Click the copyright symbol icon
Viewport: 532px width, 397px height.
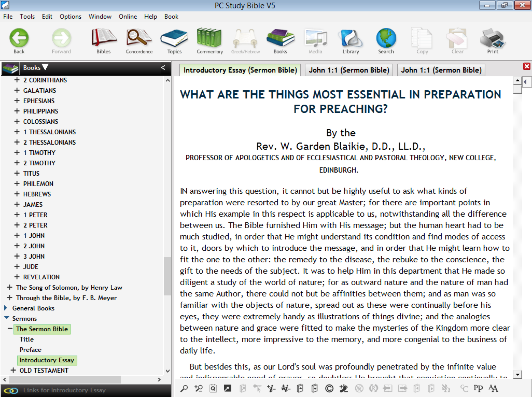point(329,388)
